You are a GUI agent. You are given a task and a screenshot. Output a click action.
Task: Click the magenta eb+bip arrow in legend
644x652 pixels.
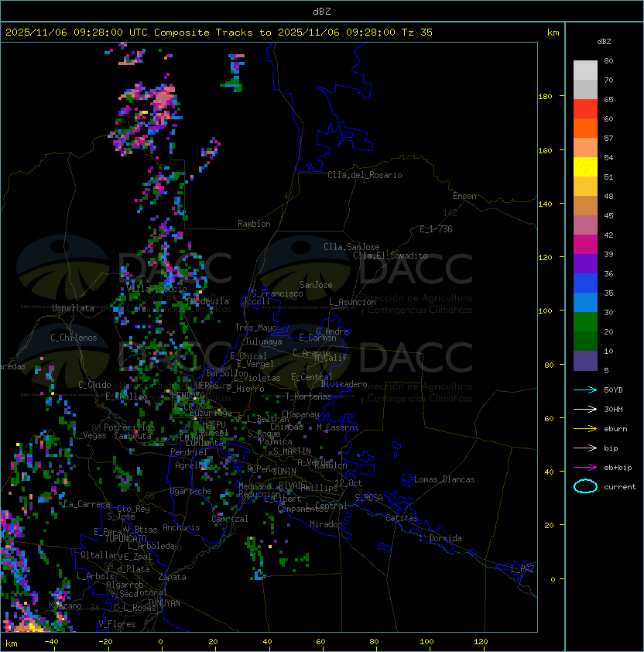point(585,468)
